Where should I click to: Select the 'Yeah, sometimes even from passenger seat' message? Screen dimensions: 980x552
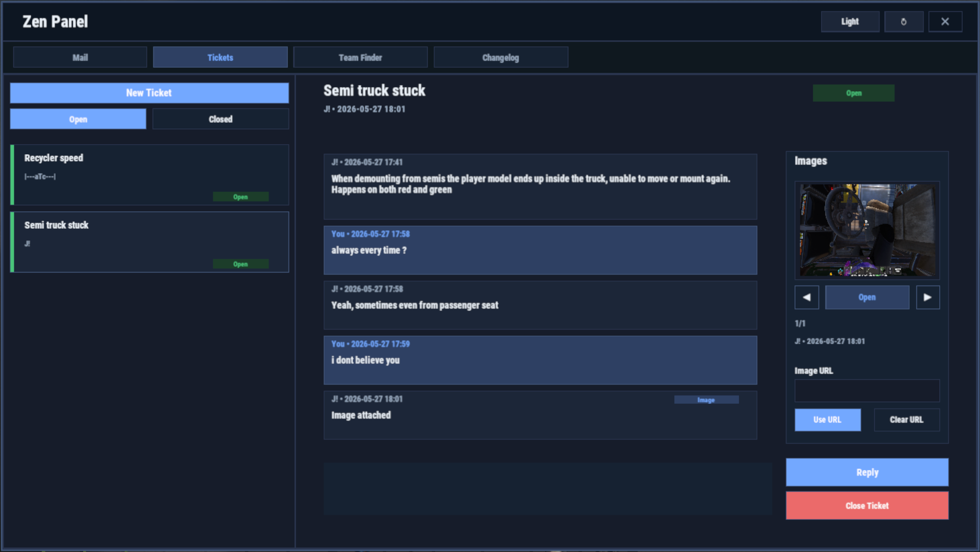[x=540, y=306]
